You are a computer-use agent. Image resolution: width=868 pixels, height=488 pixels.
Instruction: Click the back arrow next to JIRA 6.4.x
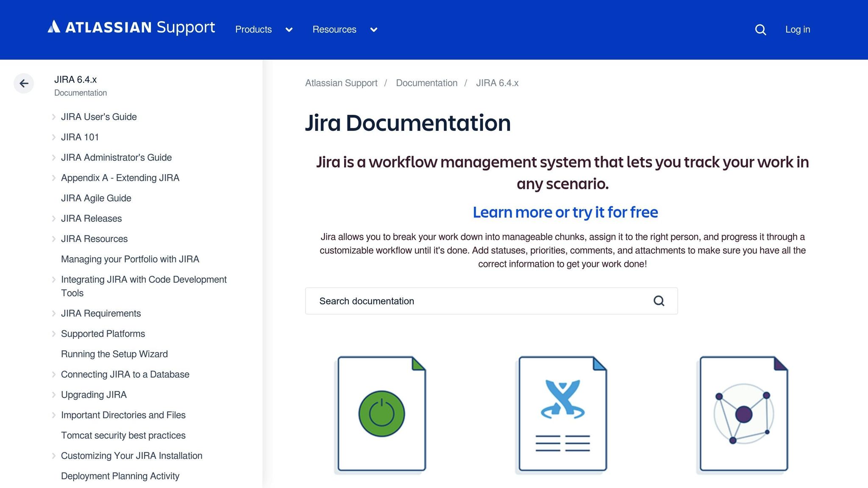click(24, 83)
